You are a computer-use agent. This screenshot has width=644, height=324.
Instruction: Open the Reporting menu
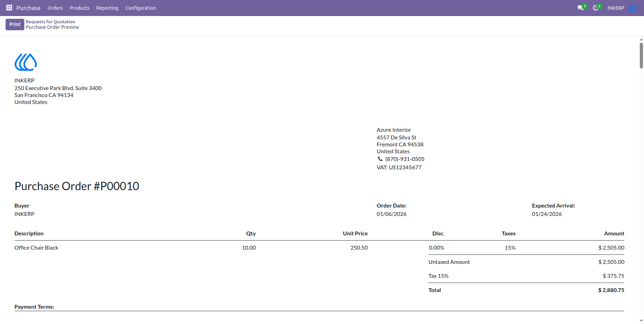pyautogui.click(x=107, y=8)
